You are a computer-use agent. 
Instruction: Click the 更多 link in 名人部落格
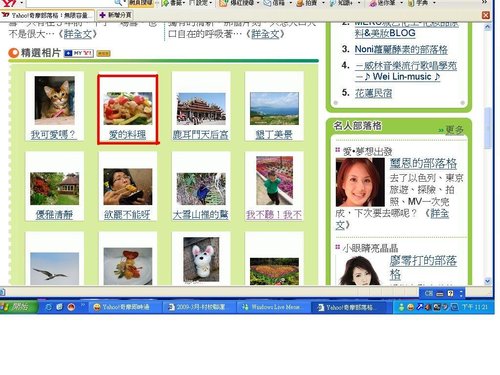point(454,129)
